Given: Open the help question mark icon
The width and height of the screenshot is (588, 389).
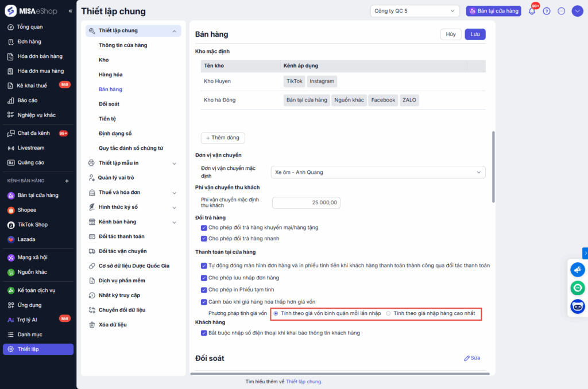Looking at the screenshot, I should 546,11.
